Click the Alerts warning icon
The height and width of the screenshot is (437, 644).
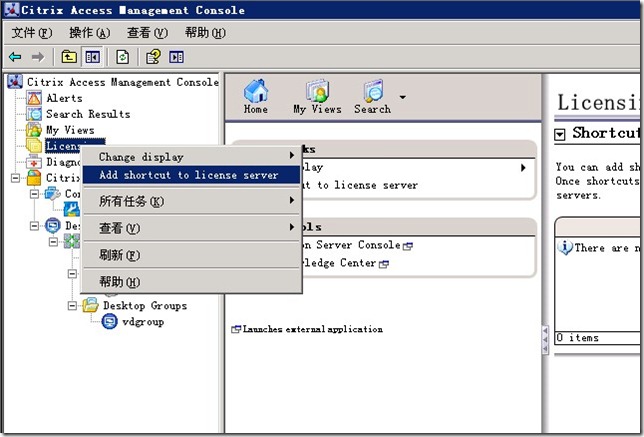[34, 98]
